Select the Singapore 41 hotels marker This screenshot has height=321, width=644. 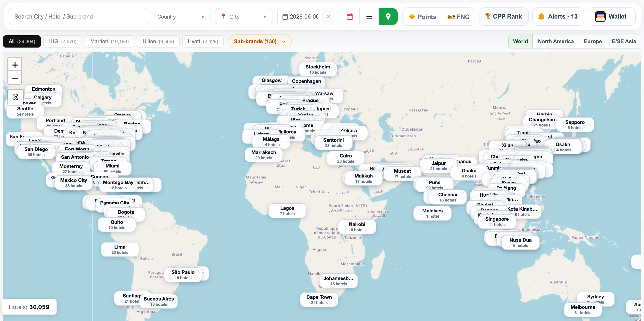click(x=497, y=222)
